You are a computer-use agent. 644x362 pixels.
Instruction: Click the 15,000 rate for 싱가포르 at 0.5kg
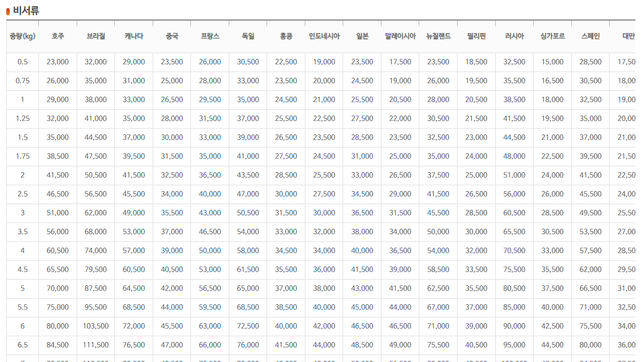point(551,62)
